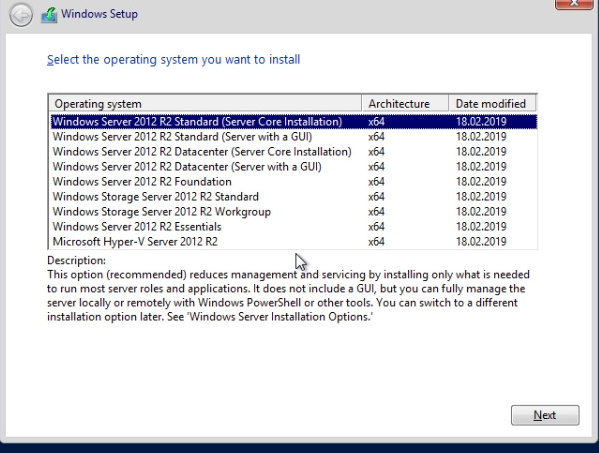Click the Windows Setup installer icon

click(49, 15)
